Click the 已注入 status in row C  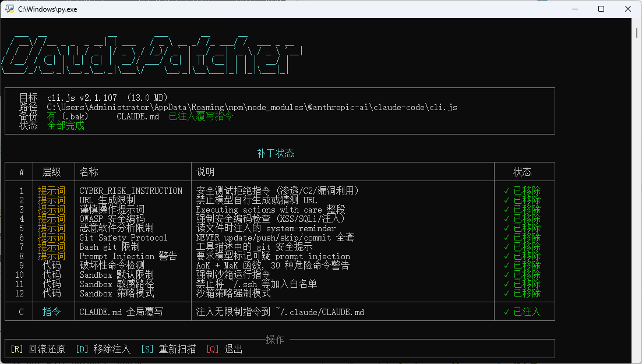[522, 312]
